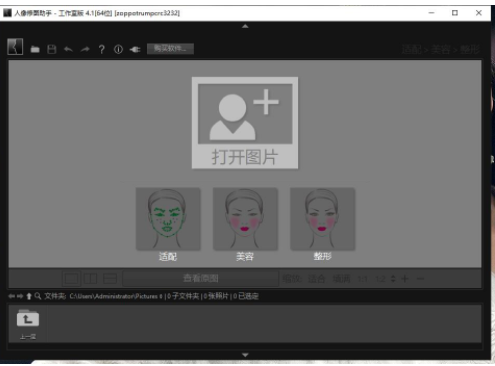Click the zoom ratio up/down stepper

(393, 278)
